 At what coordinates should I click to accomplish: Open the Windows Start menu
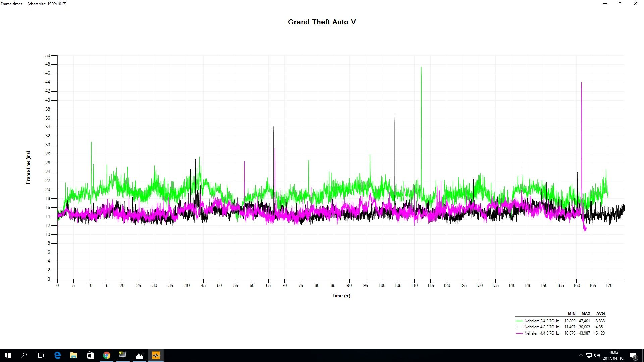[8, 355]
